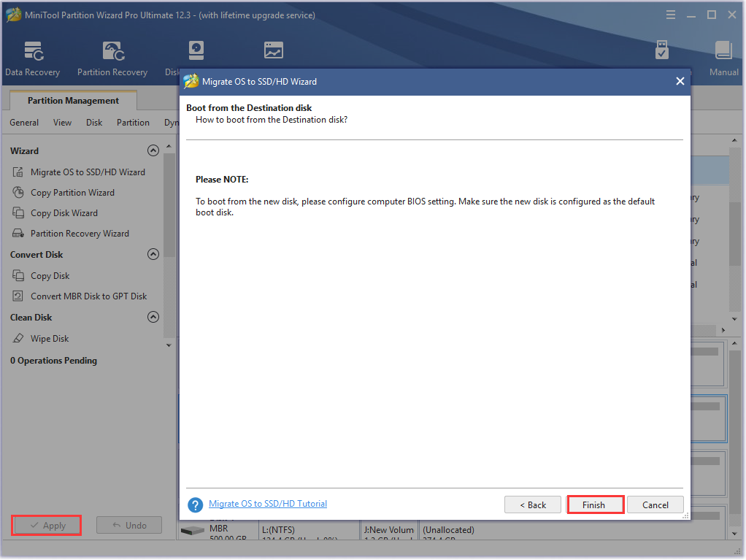Collapse the Clean Disk section

coord(153,317)
